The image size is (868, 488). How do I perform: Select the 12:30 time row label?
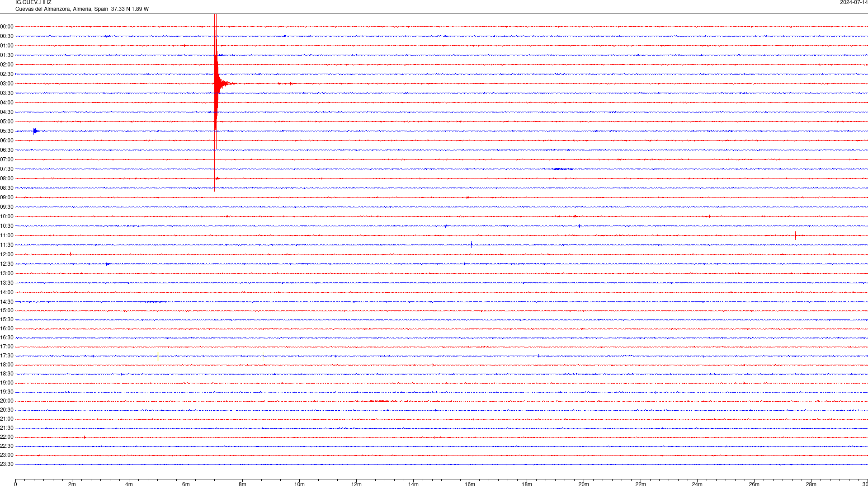pyautogui.click(x=7, y=264)
